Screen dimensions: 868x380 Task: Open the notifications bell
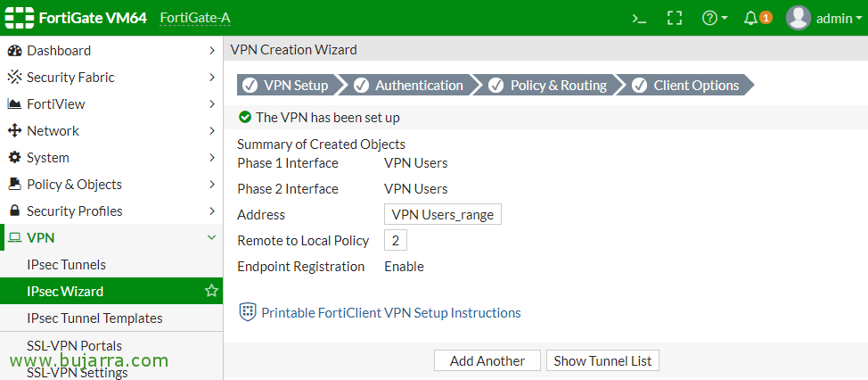click(750, 18)
